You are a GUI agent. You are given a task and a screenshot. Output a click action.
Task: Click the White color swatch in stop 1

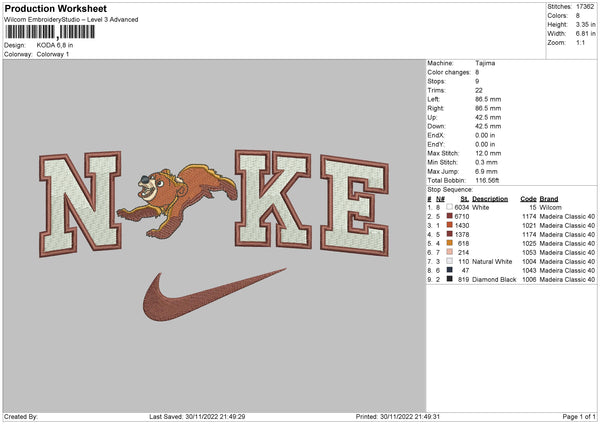pyautogui.click(x=451, y=207)
